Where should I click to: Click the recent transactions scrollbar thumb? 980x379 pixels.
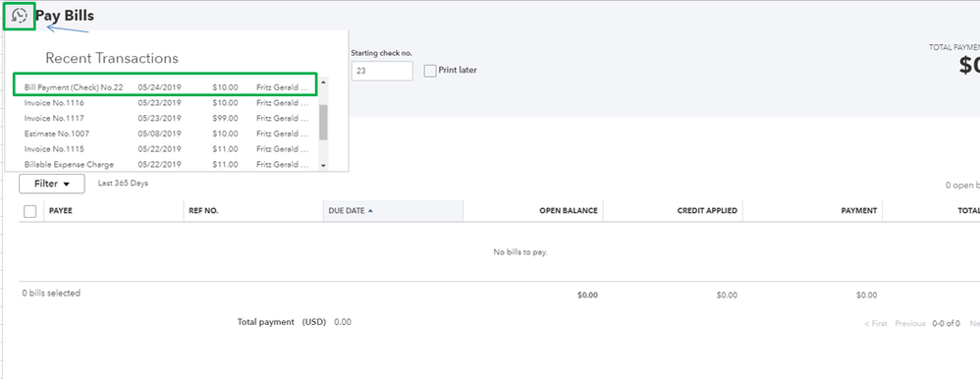[323, 123]
